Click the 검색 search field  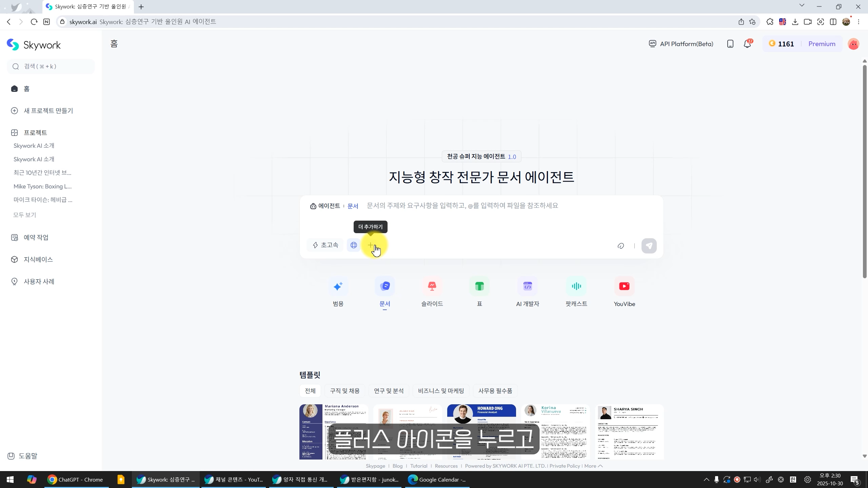[51, 66]
